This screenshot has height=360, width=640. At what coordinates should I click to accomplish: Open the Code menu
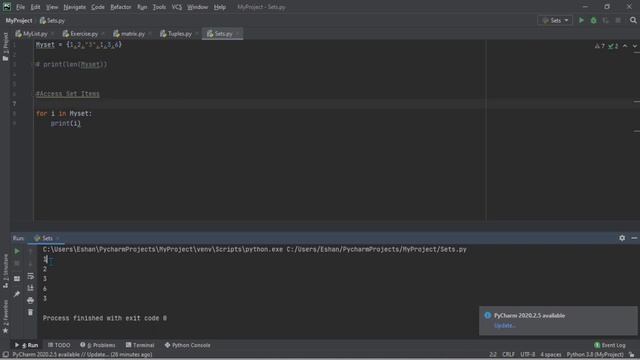98,7
